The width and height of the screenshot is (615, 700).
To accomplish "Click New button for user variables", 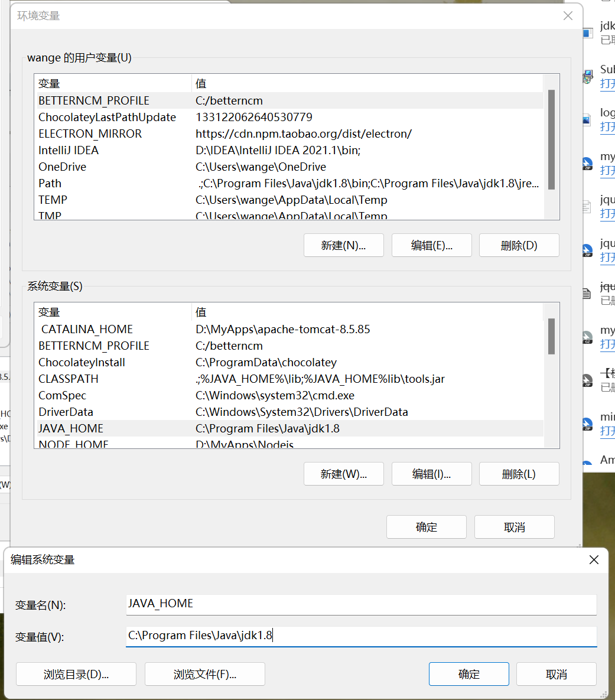I will coord(343,246).
